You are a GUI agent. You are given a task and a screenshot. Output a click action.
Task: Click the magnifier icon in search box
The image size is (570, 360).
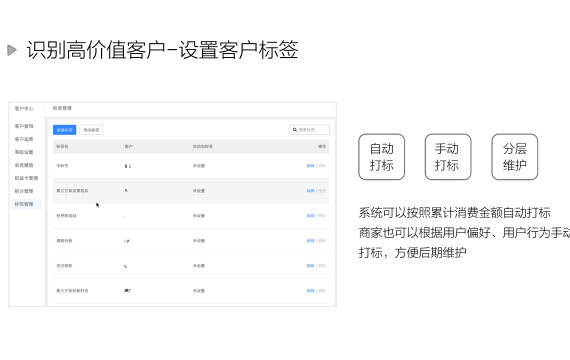pos(295,130)
